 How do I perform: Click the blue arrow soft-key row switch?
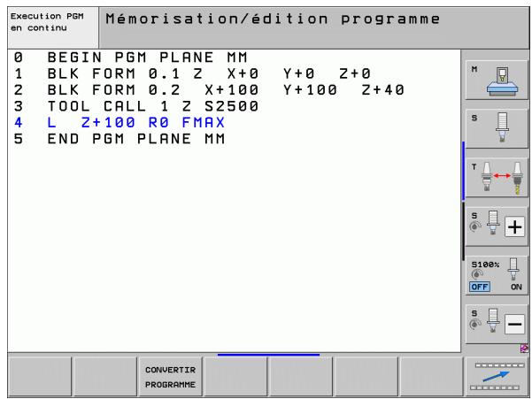tap(497, 377)
